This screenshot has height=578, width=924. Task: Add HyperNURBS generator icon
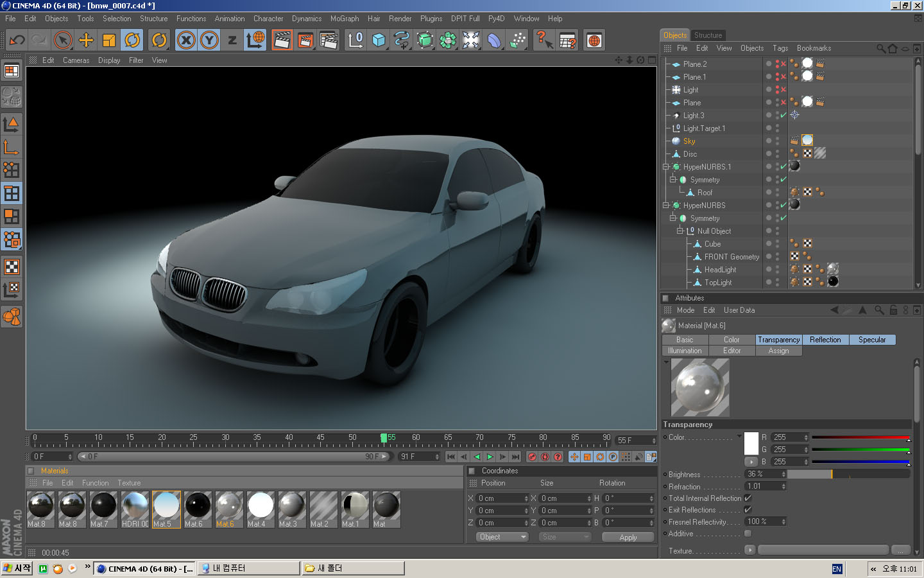[x=425, y=40]
